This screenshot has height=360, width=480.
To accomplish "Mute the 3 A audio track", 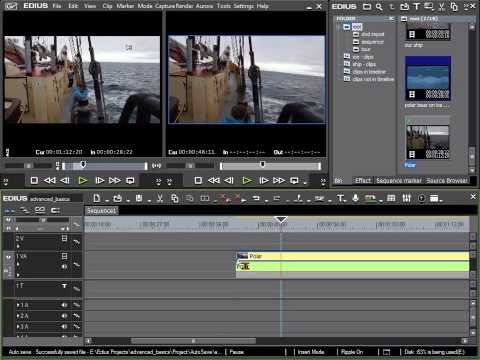I will [64, 327].
